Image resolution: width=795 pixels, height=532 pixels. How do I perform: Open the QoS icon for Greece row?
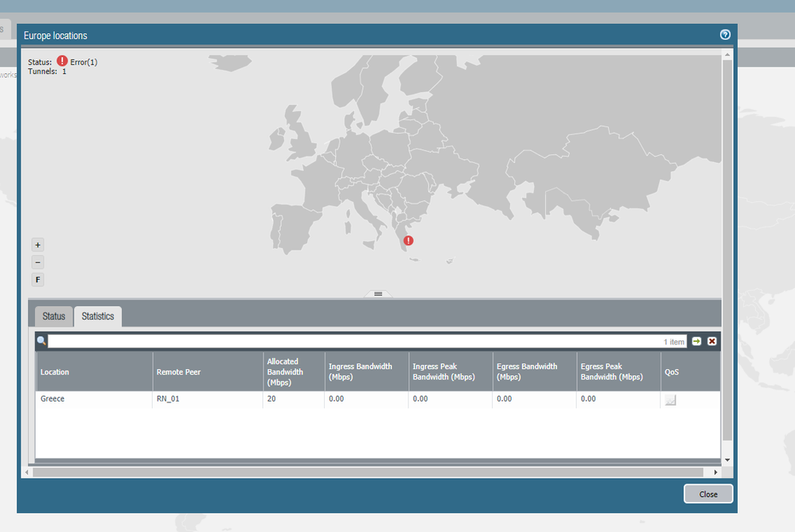tap(670, 401)
